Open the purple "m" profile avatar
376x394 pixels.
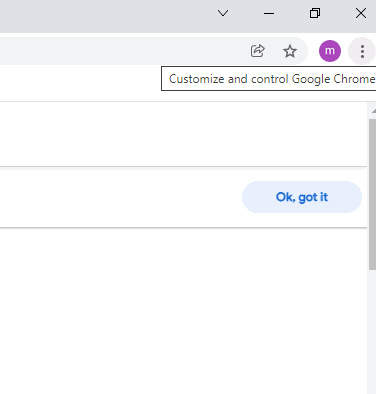[x=330, y=51]
